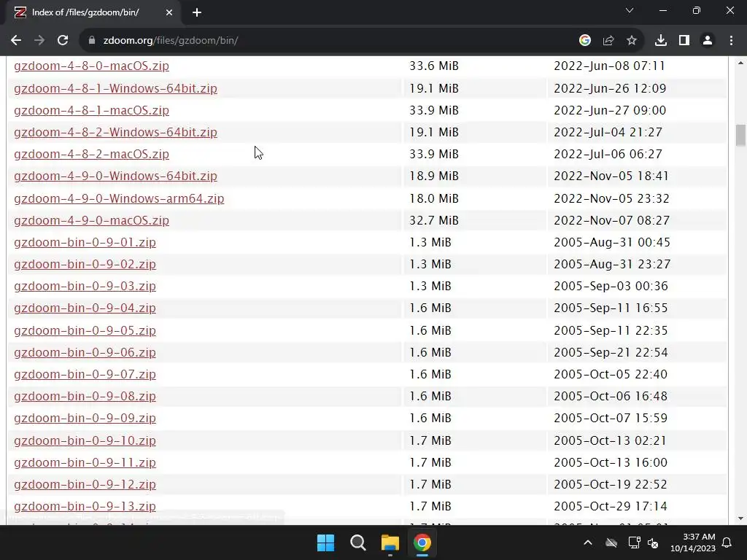
Task: Click gzdoom-bin-0-9-06.zip link
Action: 85,352
